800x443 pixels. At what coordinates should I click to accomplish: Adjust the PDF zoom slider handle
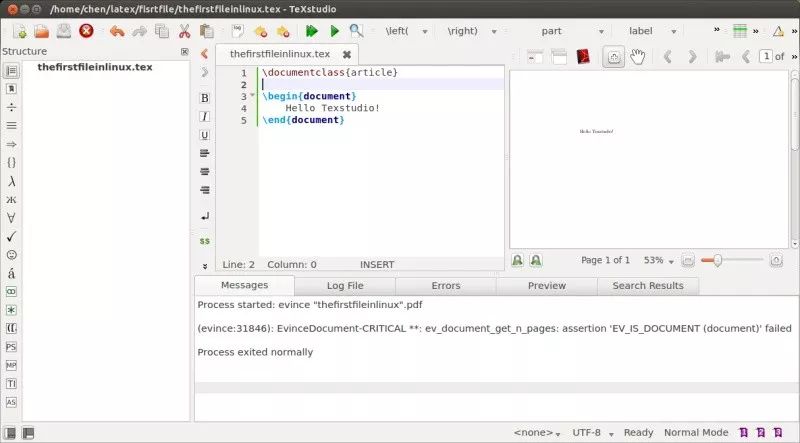coord(717,260)
